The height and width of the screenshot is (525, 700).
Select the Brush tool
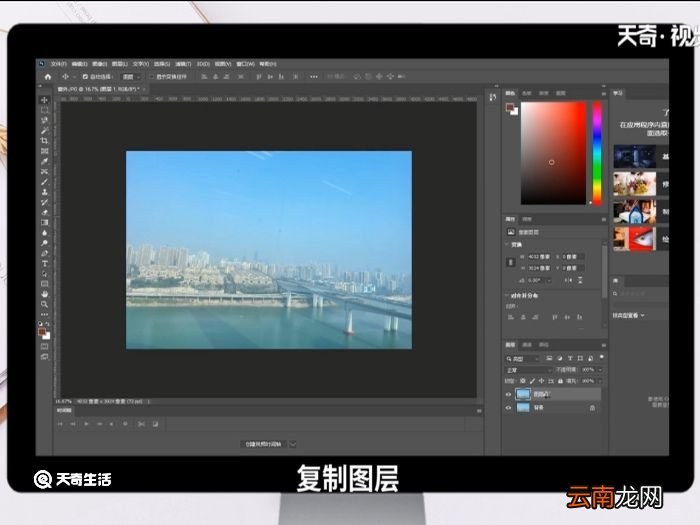44,182
